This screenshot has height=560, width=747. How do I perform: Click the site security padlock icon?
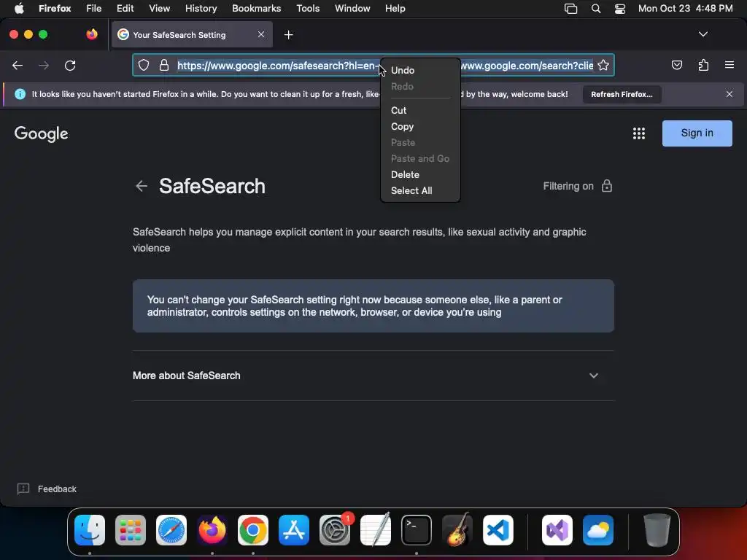point(164,65)
